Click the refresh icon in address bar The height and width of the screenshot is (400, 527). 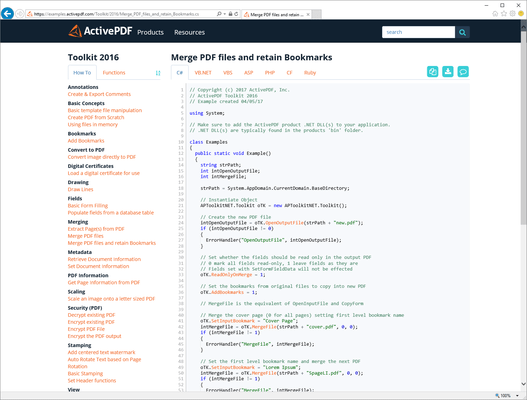[x=236, y=14]
